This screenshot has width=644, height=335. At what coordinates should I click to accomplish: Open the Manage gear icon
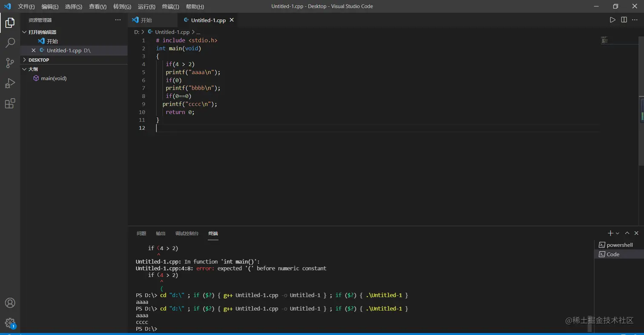tap(10, 323)
